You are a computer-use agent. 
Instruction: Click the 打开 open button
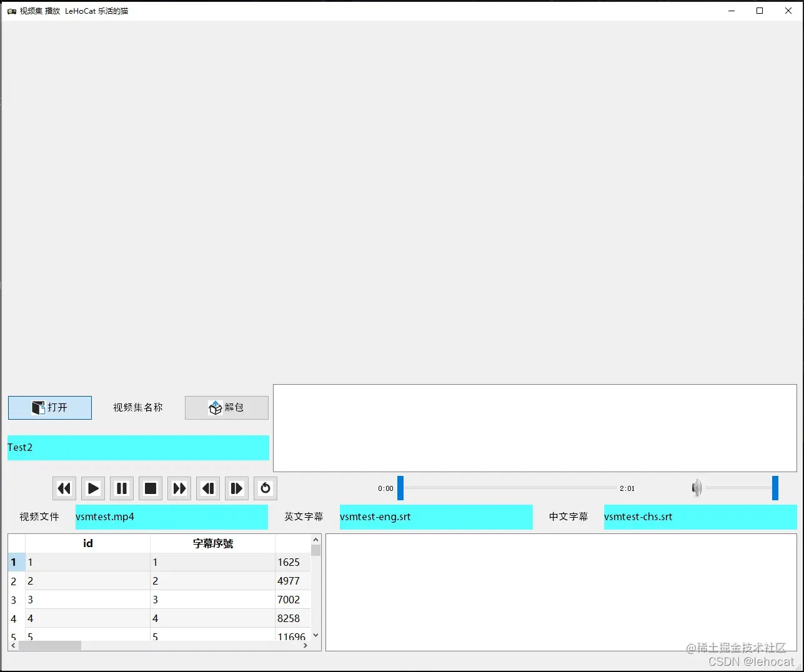(x=50, y=408)
